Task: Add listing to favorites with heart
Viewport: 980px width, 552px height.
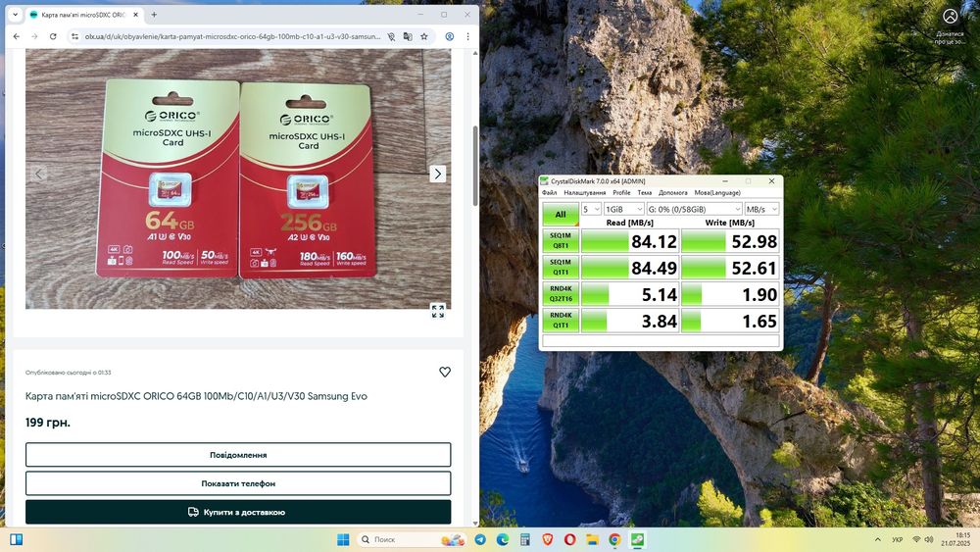Action: coord(444,372)
